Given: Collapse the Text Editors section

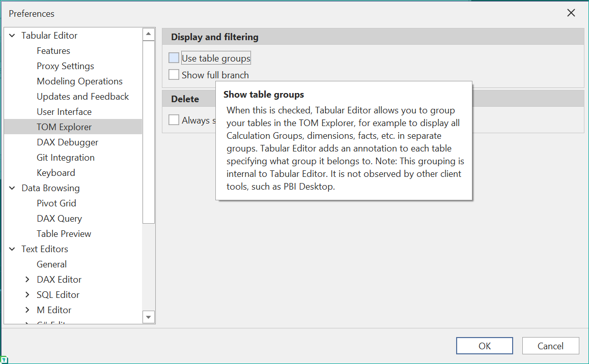Looking at the screenshot, I should tap(12, 249).
